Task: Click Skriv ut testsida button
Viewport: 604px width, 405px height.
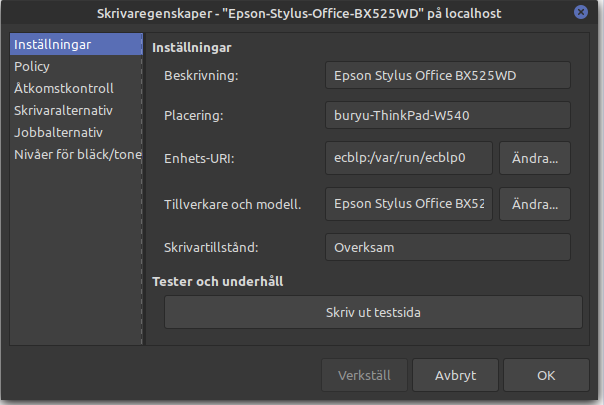Action: (x=373, y=312)
